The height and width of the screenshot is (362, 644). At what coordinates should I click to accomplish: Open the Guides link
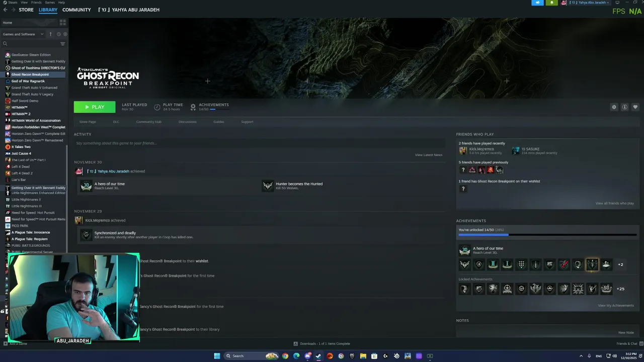(218, 122)
